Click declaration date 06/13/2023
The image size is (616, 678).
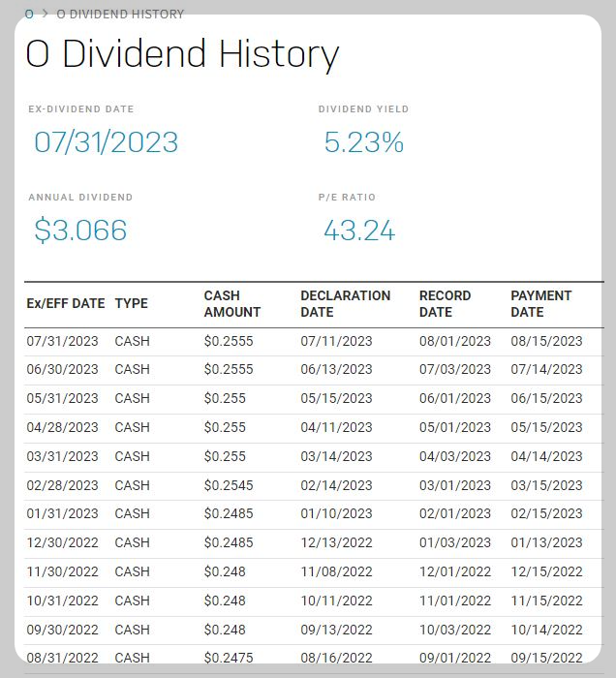[337, 369]
